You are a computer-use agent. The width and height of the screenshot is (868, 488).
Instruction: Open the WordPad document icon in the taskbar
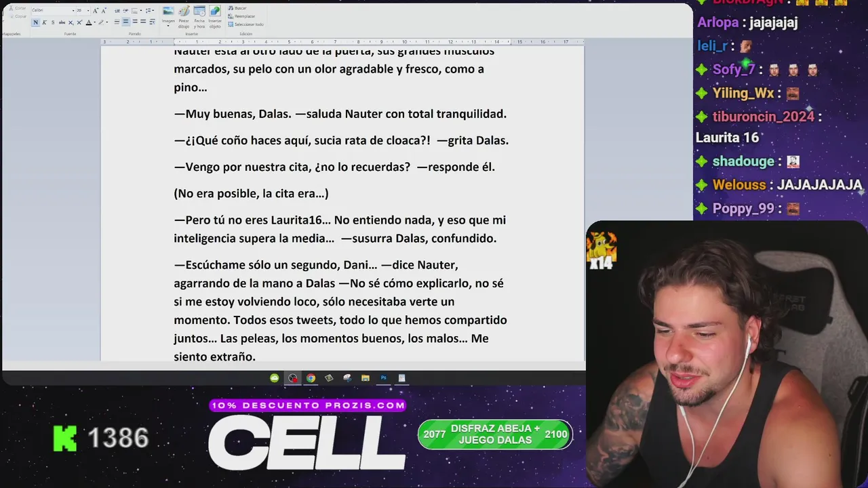402,378
